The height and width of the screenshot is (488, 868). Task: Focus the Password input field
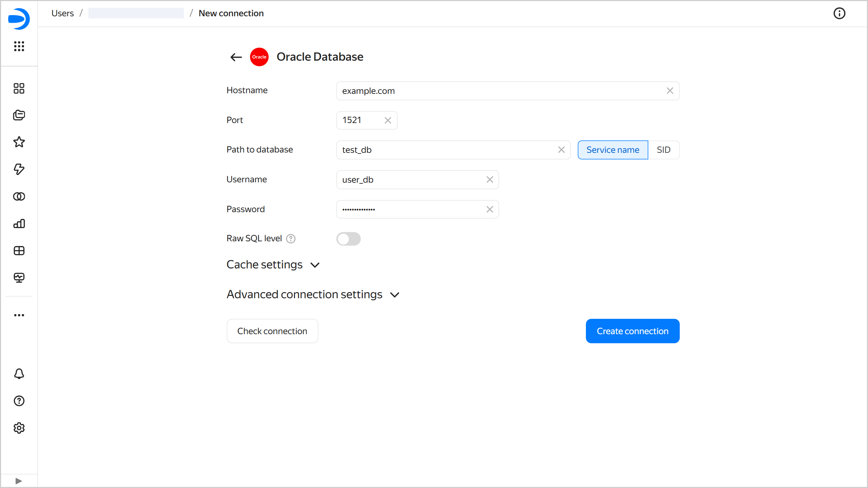coord(417,209)
